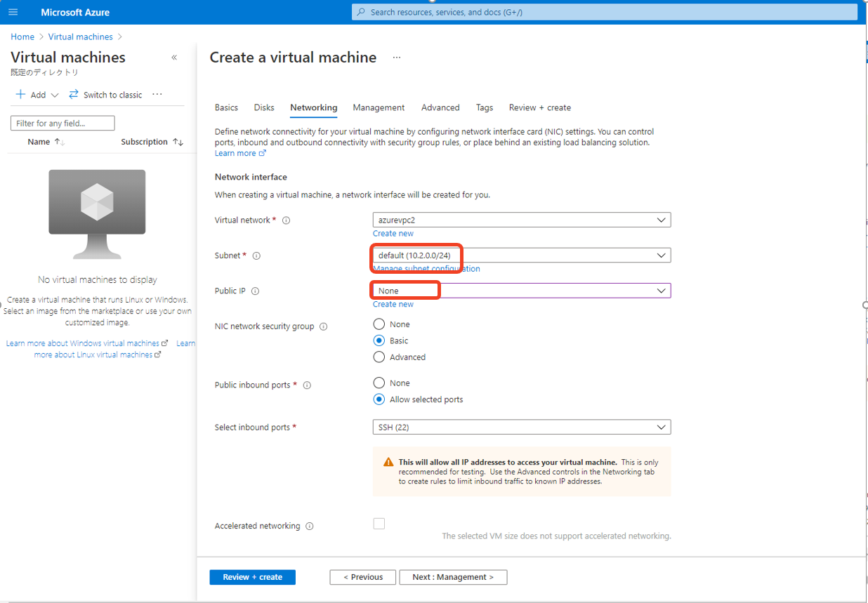Select None for Public inbound ports

379,383
